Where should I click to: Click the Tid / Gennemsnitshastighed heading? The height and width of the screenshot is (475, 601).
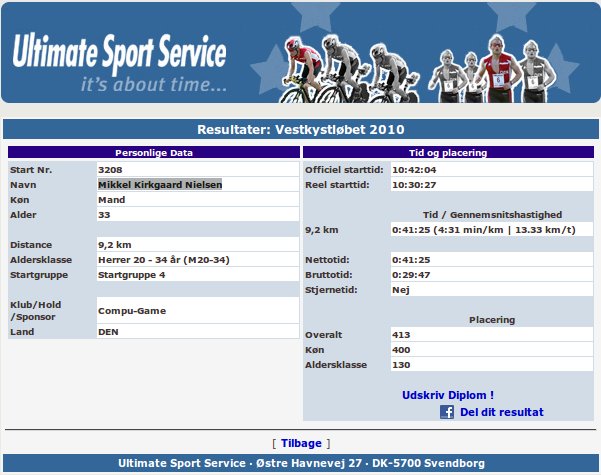click(x=493, y=215)
